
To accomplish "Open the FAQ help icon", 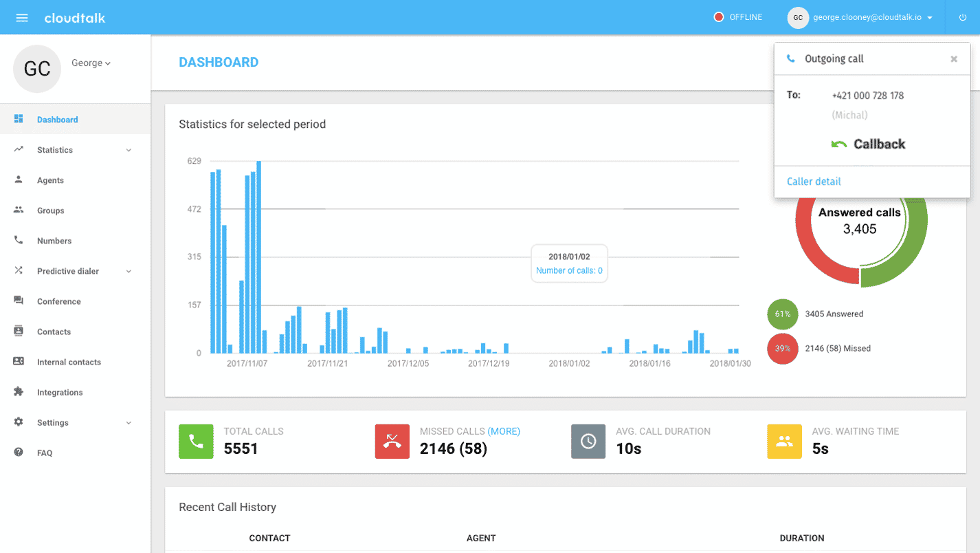I will coord(19,452).
